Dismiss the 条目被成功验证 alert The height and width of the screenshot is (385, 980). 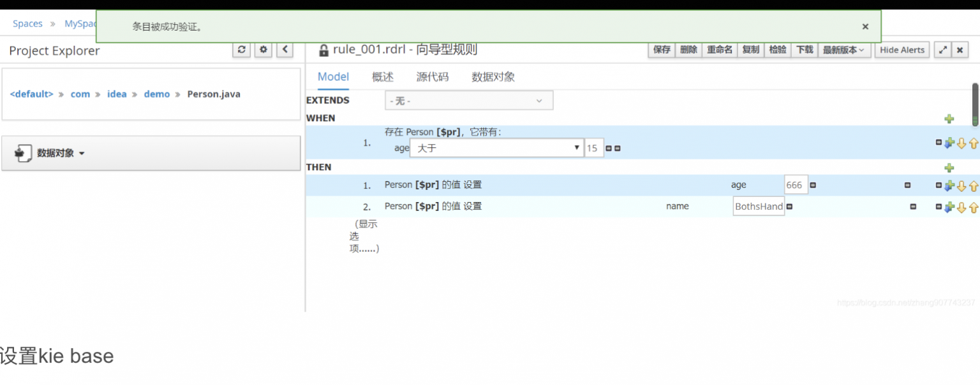click(865, 26)
